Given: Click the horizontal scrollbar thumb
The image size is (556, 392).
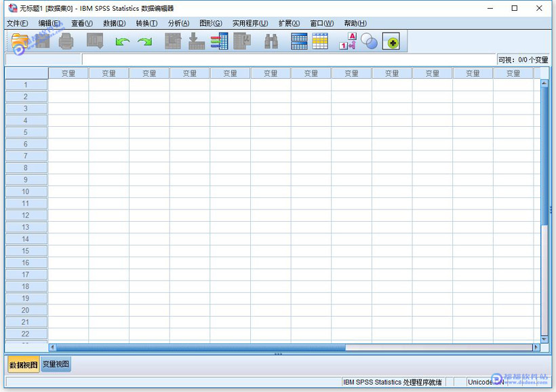Looking at the screenshot, I should tap(201, 347).
